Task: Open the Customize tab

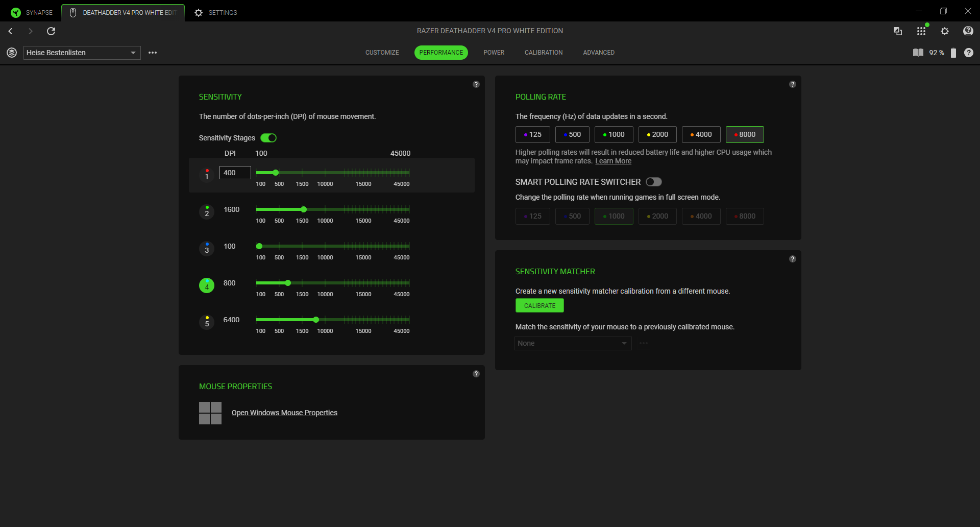Action: (382, 53)
